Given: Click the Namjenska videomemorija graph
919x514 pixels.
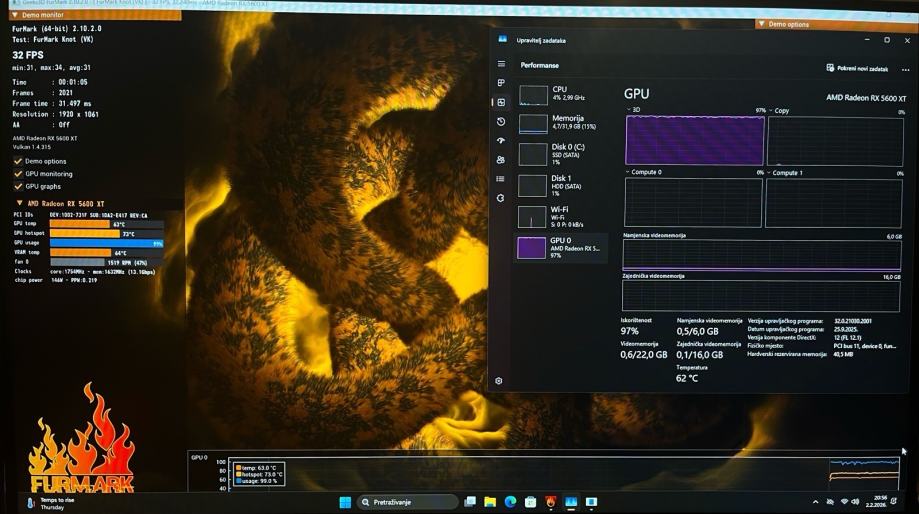Looking at the screenshot, I should point(761,256).
